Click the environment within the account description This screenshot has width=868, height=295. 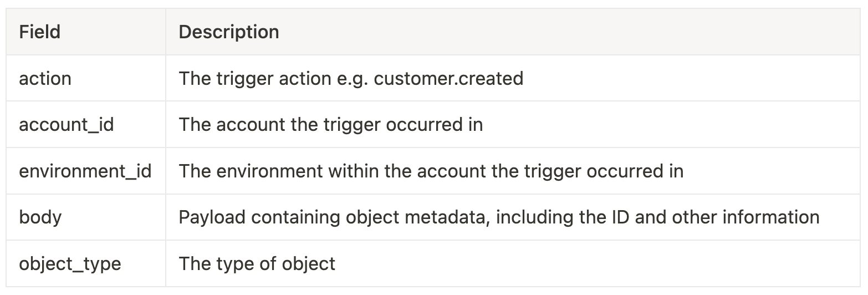point(431,171)
